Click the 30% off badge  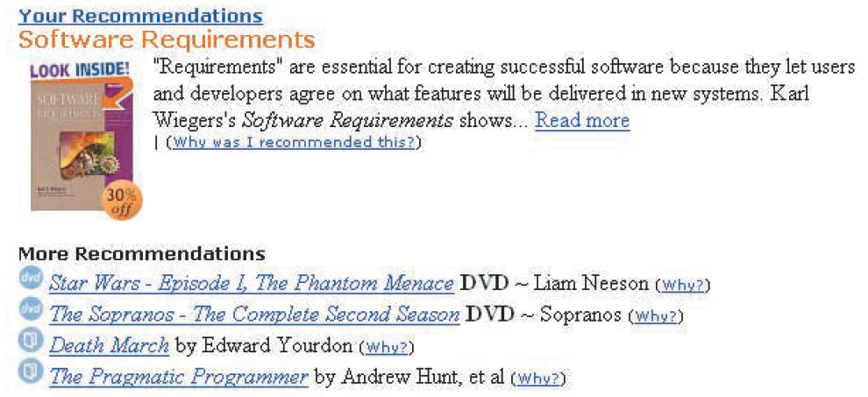(121, 202)
